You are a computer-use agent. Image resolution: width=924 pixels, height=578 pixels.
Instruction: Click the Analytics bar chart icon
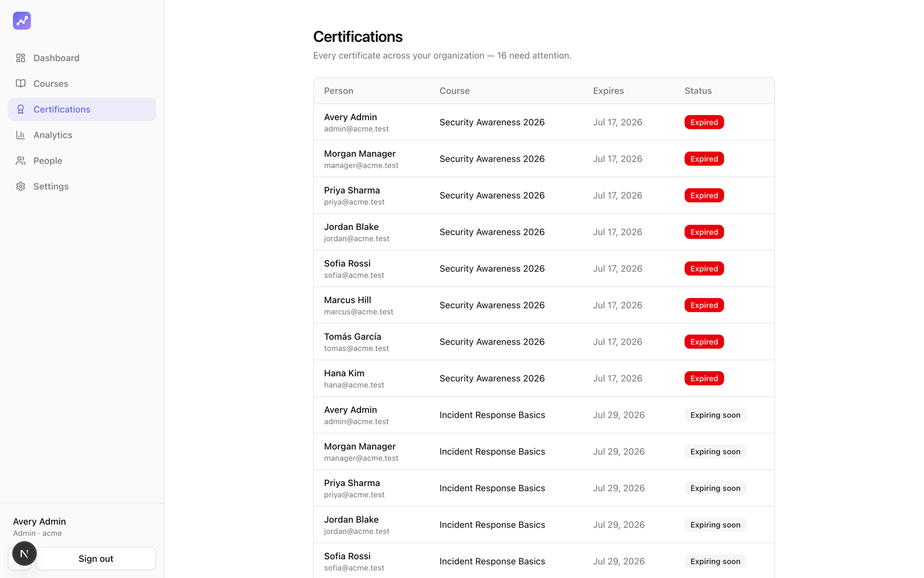click(x=21, y=135)
